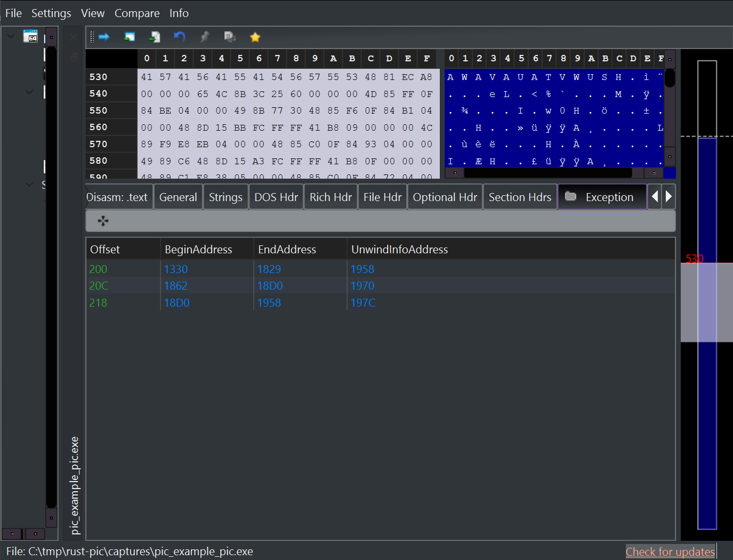The width and height of the screenshot is (733, 560).
Task: Open the View menu
Action: click(x=93, y=13)
